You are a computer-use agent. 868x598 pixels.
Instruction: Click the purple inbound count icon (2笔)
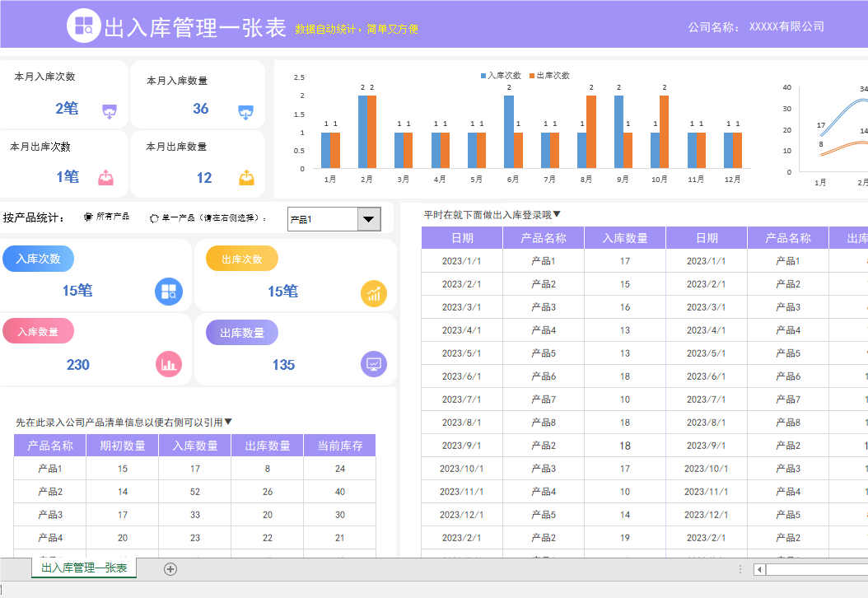pos(110,111)
